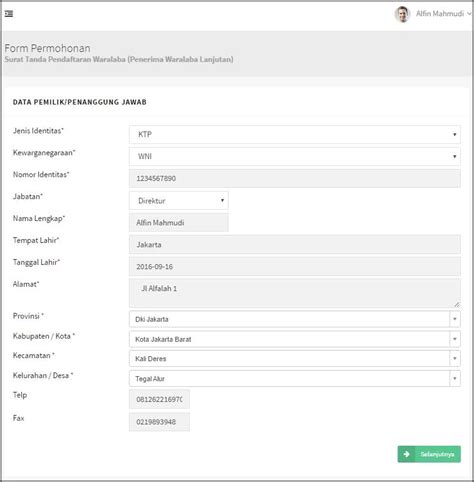Open the Jenis Identitas dropdown
Image resolution: width=474 pixels, height=482 pixels.
tap(295, 135)
